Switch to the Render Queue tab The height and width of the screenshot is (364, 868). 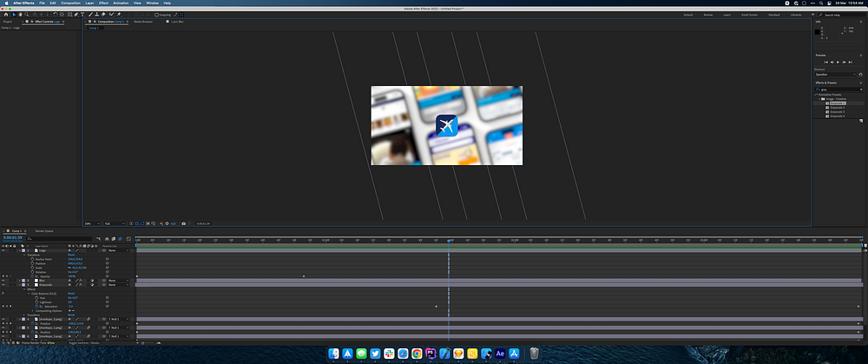point(44,230)
